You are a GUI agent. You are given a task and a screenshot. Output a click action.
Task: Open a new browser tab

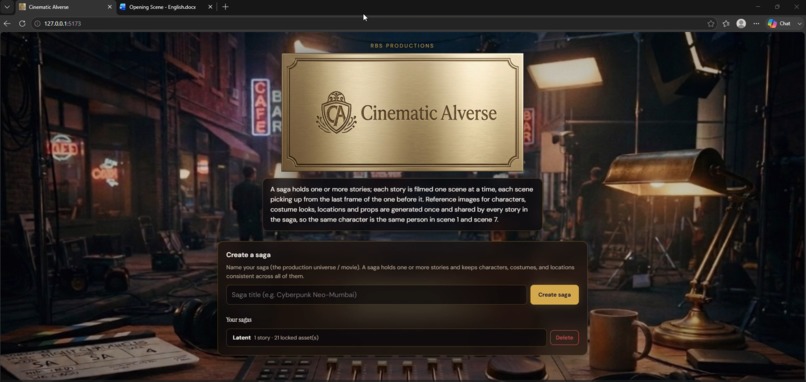tap(225, 7)
